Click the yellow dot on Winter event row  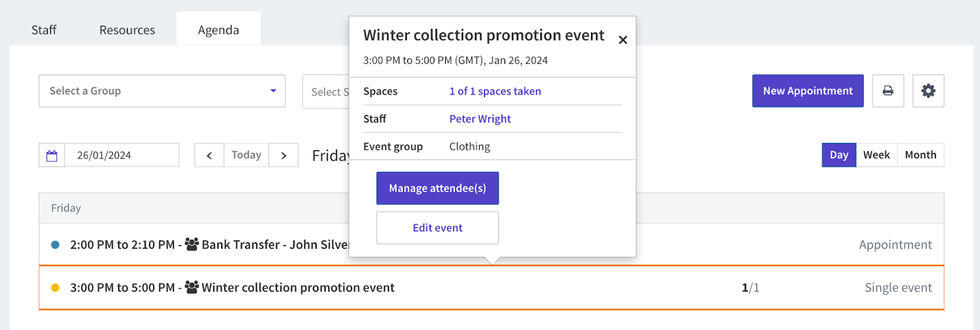point(55,288)
